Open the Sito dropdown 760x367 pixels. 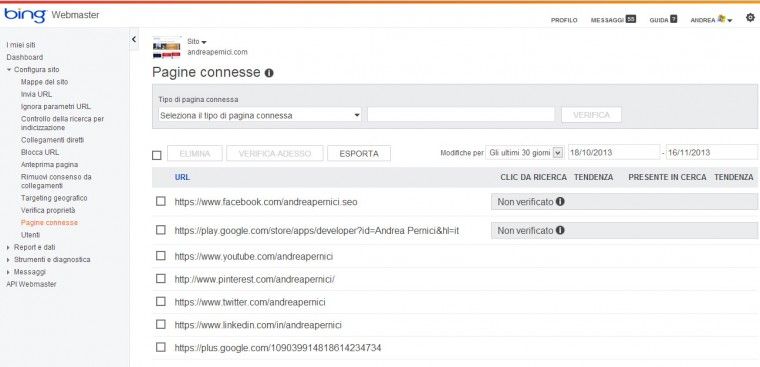(x=197, y=42)
